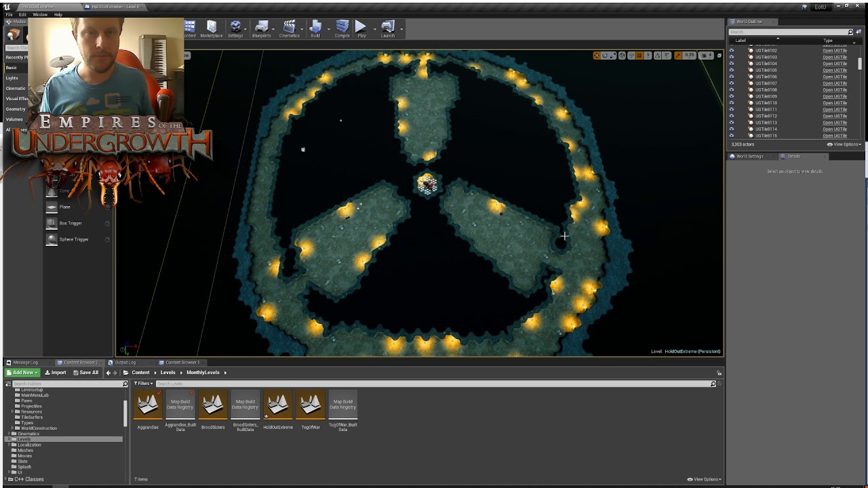This screenshot has width=868, height=488.
Task: Open the Cinematics toolbar icon
Action: pyautogui.click(x=289, y=28)
